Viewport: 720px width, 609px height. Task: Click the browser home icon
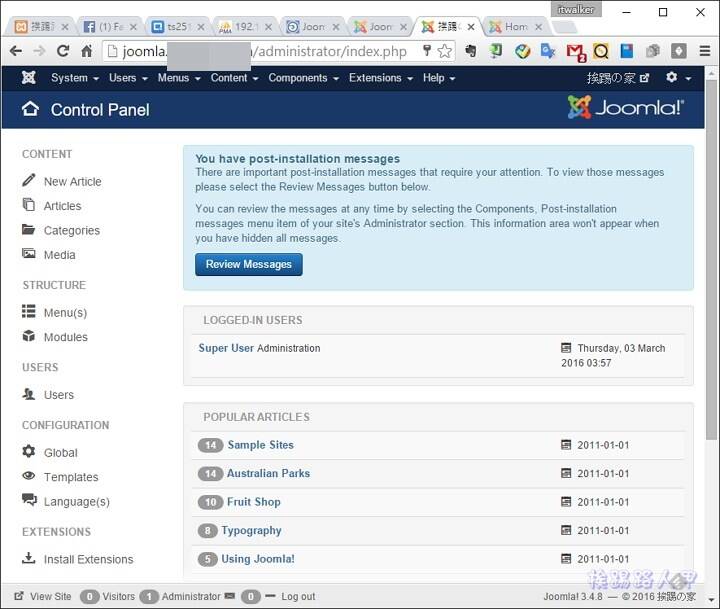click(86, 51)
